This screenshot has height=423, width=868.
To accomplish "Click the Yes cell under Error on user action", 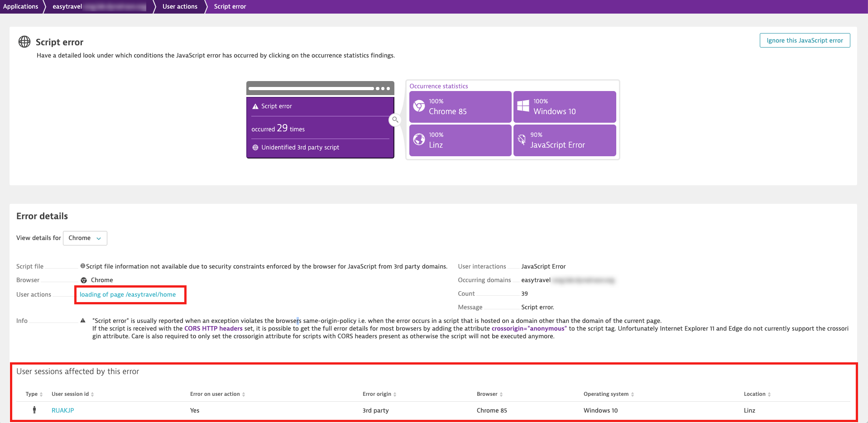I will click(x=195, y=410).
